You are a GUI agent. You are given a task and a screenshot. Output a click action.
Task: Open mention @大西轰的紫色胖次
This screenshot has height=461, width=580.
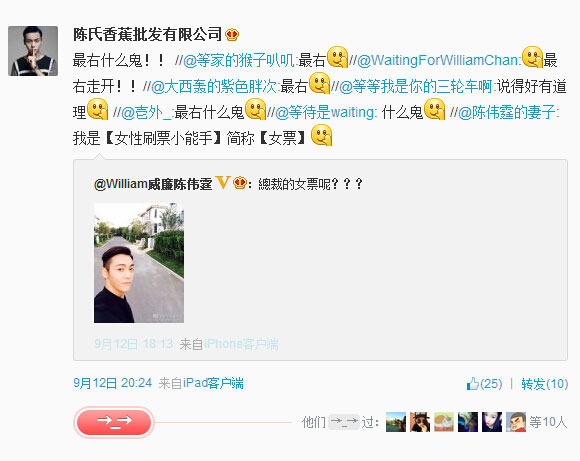214,87
